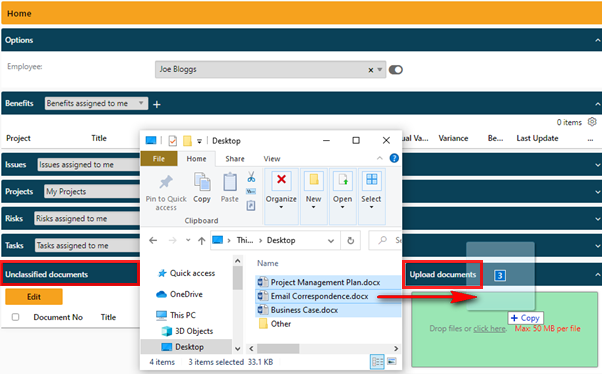602x374 pixels.
Task: Click the Copy button in Clipboard group
Action: point(202,187)
